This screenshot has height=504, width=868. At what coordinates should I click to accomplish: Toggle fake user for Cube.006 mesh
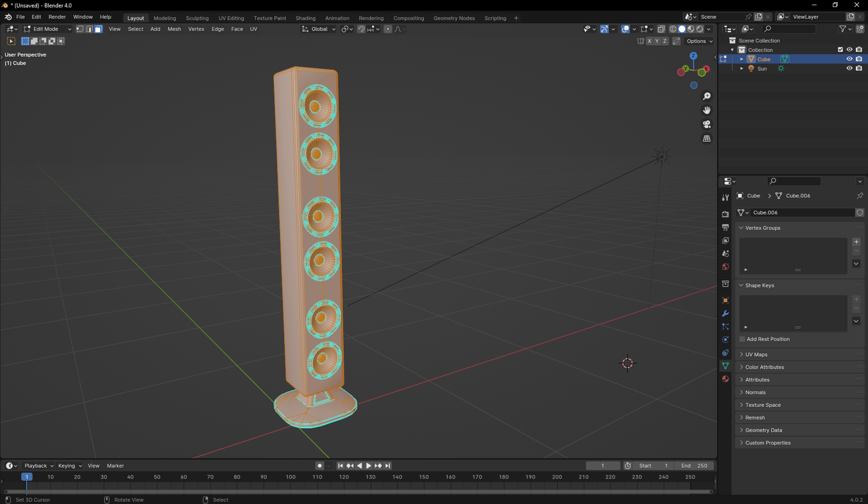860,212
